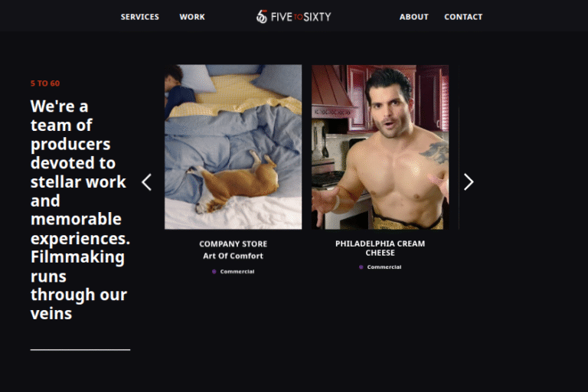Click the red TO in the logo
The height and width of the screenshot is (392, 588).
coord(298,17)
